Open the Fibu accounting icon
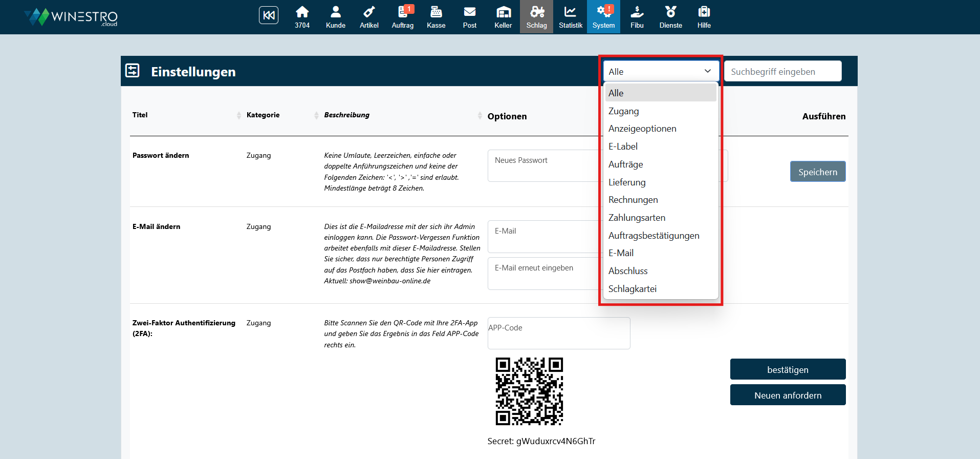The image size is (980, 459). coord(637,17)
